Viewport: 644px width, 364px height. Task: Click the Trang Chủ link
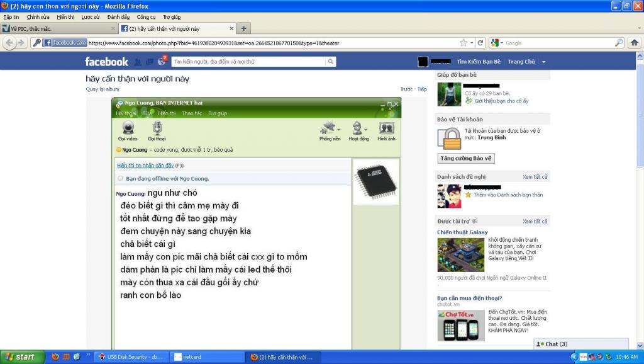coord(521,62)
